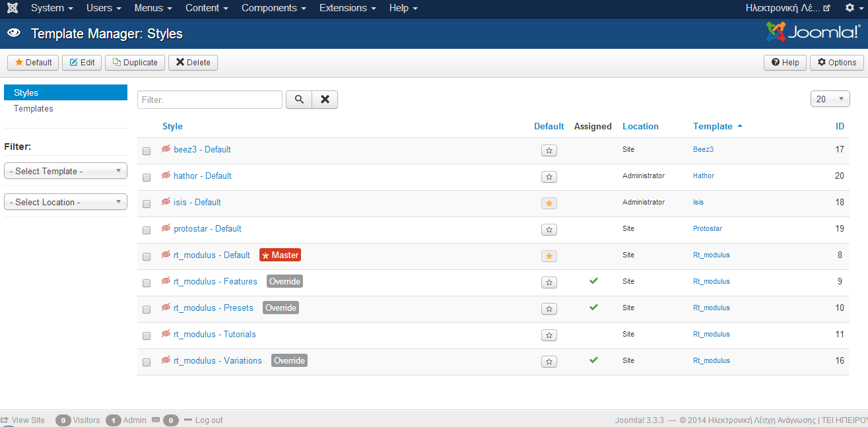Click the preview eye icon for rt_modulus - Default
Viewport: 868px width, 427px height.
pos(166,255)
